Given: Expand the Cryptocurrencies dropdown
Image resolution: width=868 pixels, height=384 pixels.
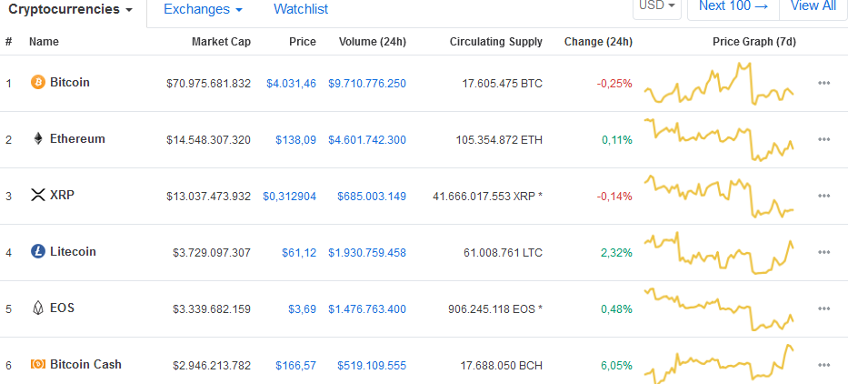Looking at the screenshot, I should [x=70, y=9].
